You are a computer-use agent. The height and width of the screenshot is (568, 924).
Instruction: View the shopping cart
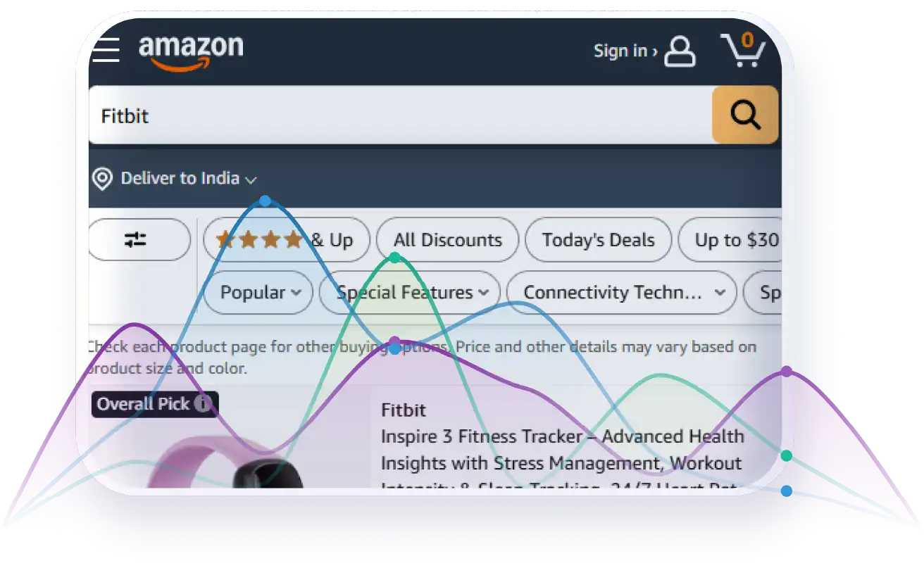(x=743, y=50)
